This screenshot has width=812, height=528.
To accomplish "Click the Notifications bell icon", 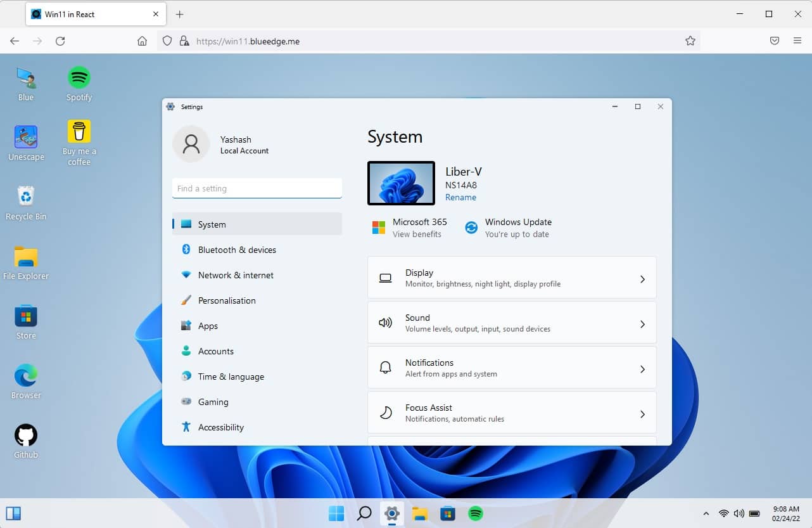I will 385,368.
